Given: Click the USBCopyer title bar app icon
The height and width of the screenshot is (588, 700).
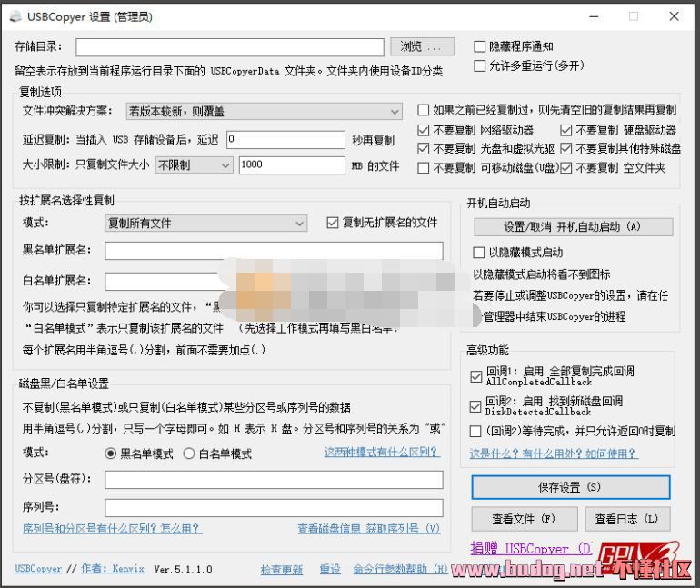Looking at the screenshot, I should pyautogui.click(x=15, y=16).
